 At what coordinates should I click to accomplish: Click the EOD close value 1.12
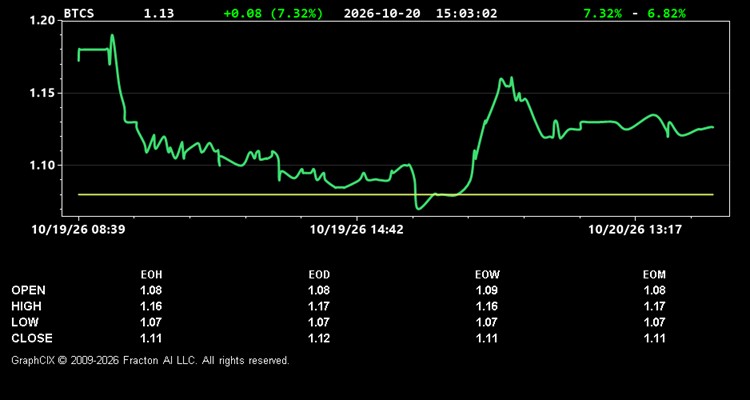coord(319,338)
